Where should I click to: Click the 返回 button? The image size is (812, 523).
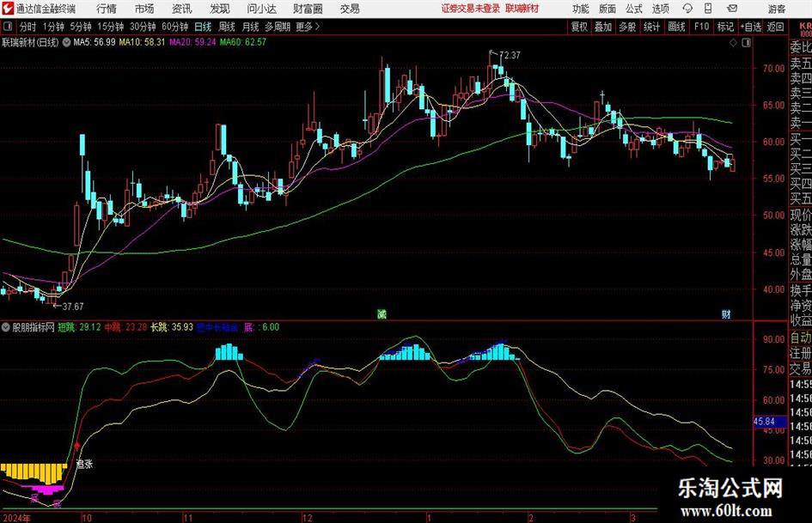click(x=775, y=27)
